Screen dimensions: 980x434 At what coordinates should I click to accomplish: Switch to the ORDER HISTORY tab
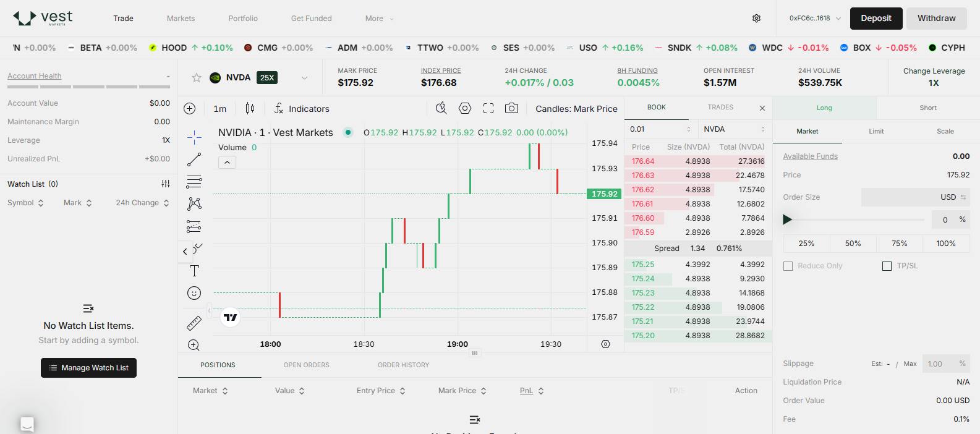403,365
